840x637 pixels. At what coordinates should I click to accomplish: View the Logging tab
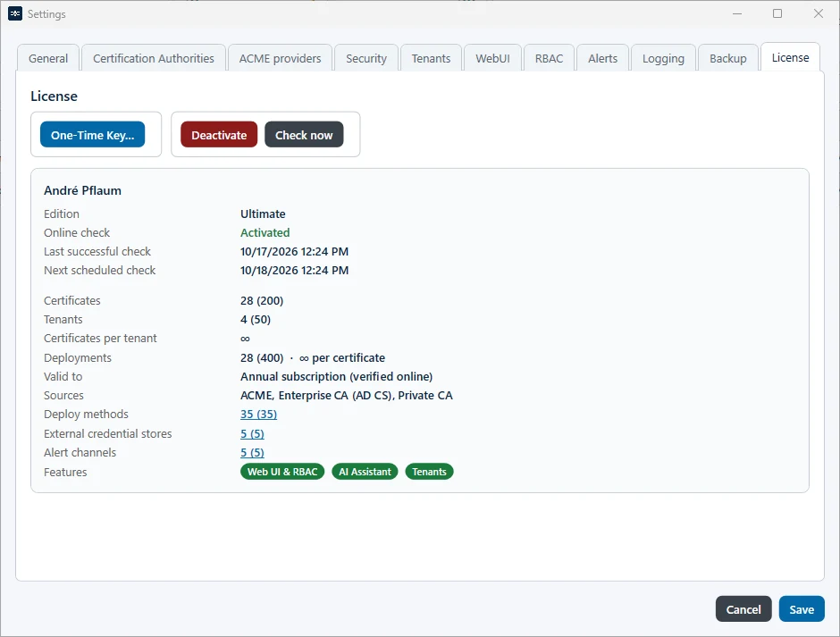click(663, 58)
